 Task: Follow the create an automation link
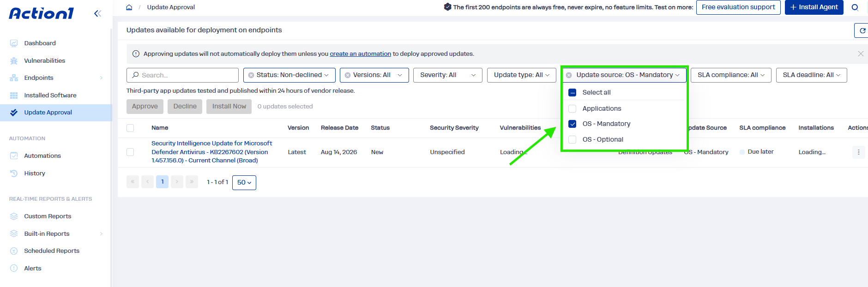(360, 54)
